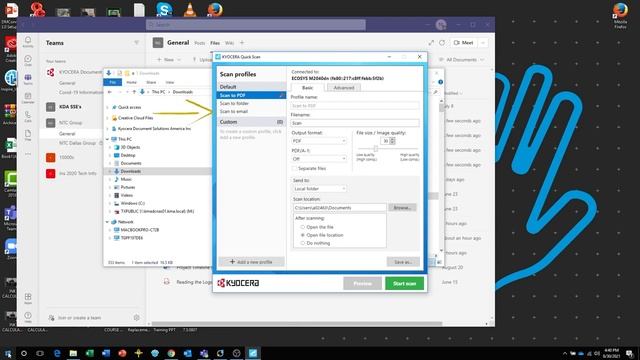Click the image quality value stepper

[x=392, y=141]
